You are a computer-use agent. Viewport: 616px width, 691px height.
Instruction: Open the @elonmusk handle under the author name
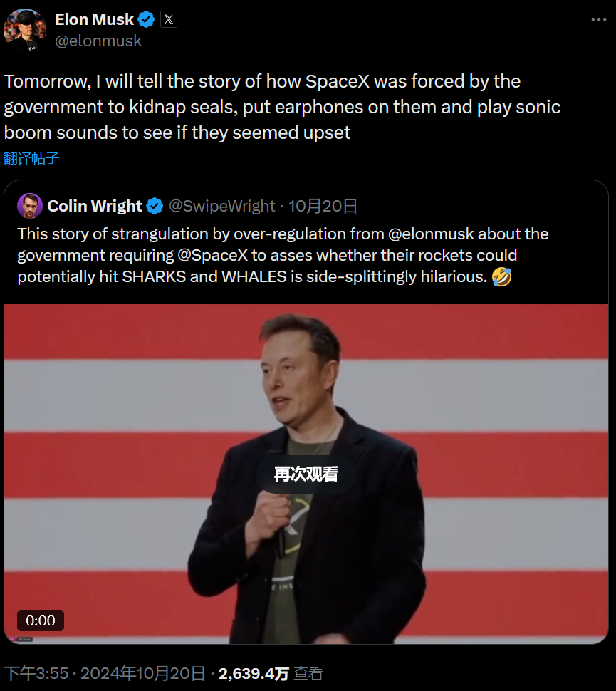(x=98, y=41)
